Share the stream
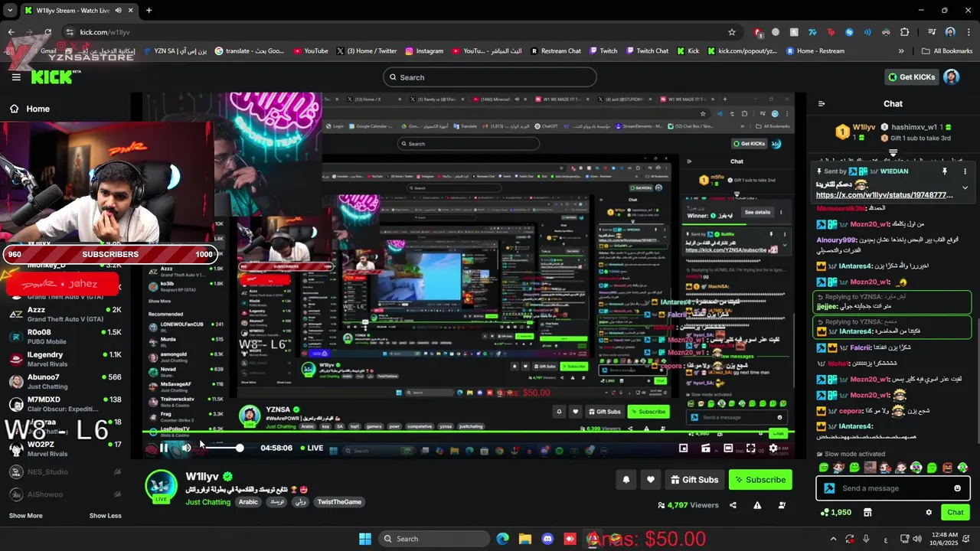980x551 pixels. pos(733,505)
